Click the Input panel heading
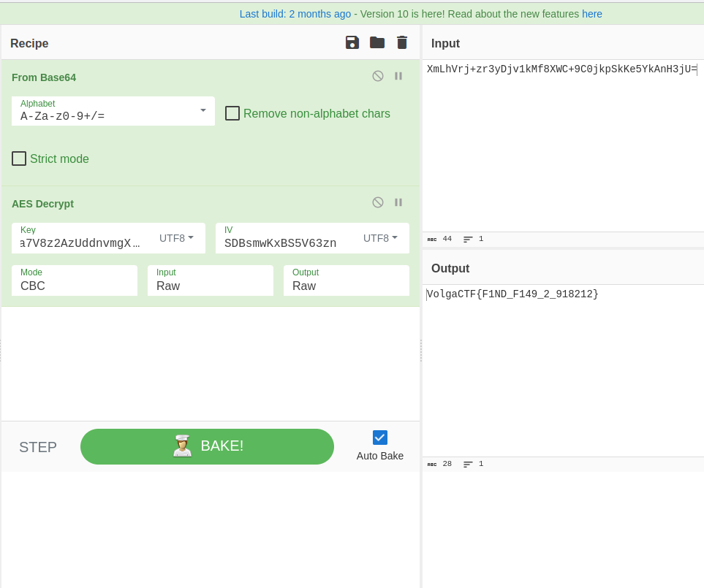Image resolution: width=704 pixels, height=588 pixels. (445, 43)
